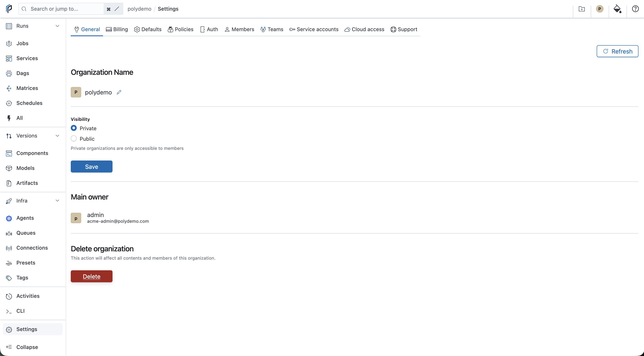Switch to the Teams tab
This screenshot has height=356, width=644.
click(272, 29)
